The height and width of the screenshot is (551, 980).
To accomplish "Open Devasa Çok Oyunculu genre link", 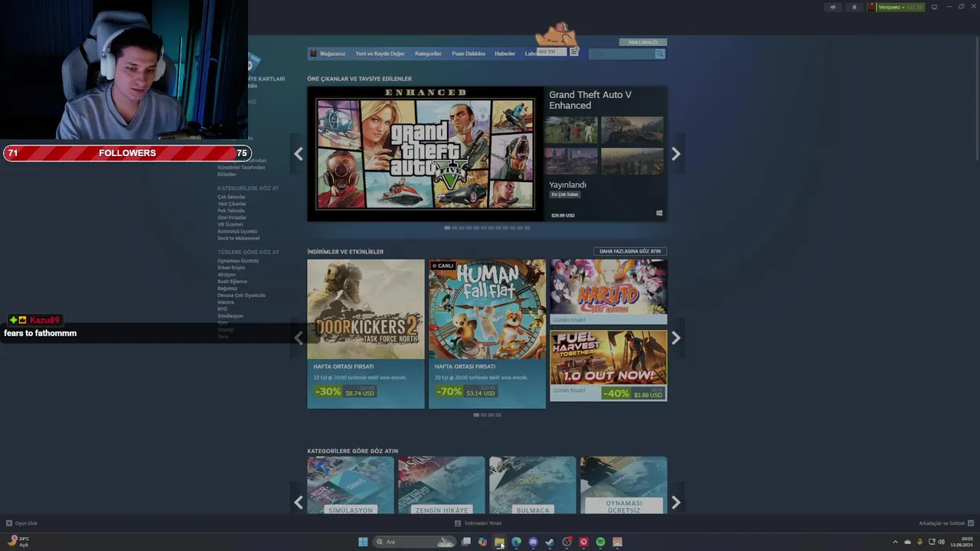I will [x=242, y=295].
